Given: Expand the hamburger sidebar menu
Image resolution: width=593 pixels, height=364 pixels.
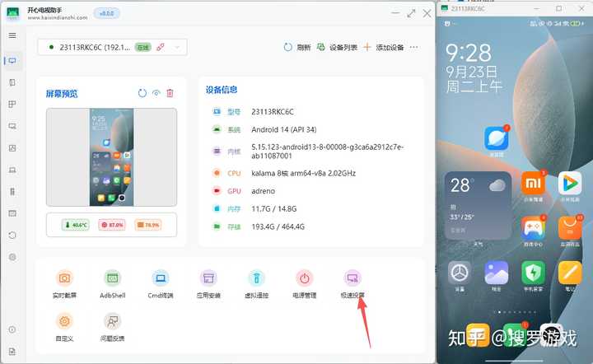Looking at the screenshot, I should [12, 35].
